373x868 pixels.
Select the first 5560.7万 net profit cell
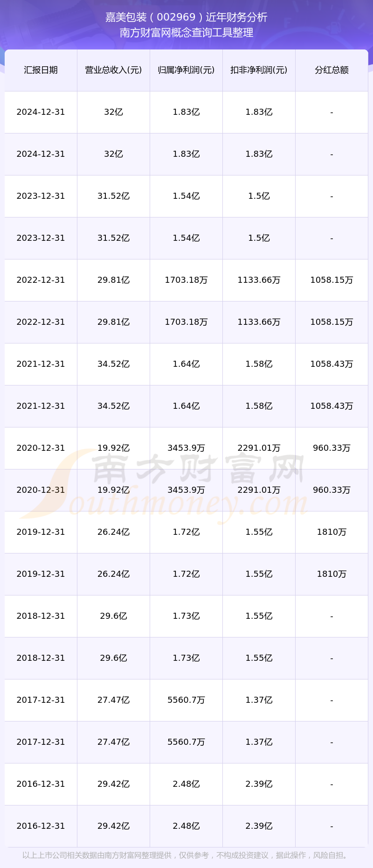click(186, 700)
